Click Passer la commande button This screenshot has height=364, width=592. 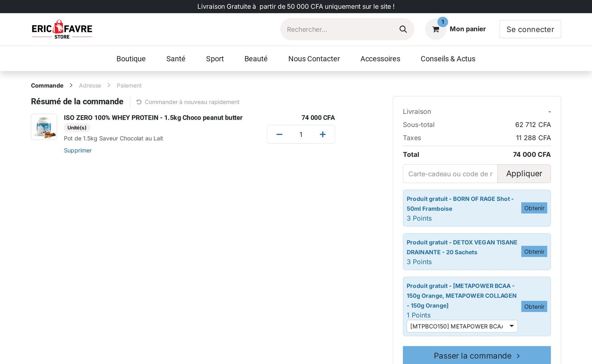pos(477,356)
